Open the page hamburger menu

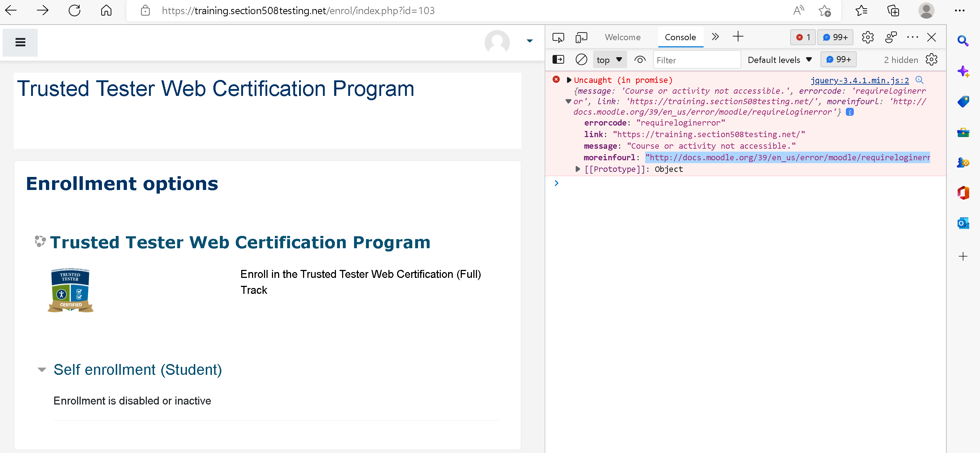point(20,43)
